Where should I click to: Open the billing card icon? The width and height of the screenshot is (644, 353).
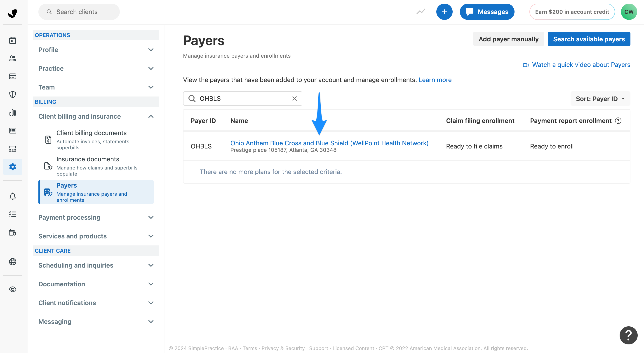tap(12, 76)
